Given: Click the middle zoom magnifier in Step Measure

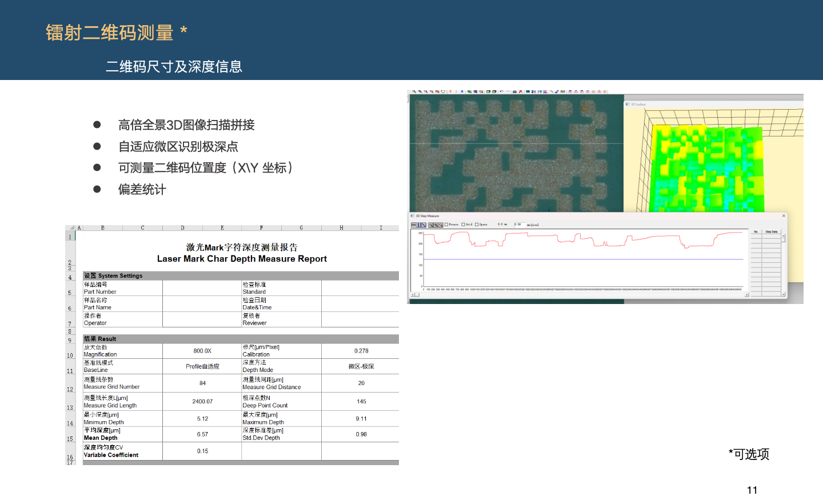Looking at the screenshot, I should click(x=436, y=225).
